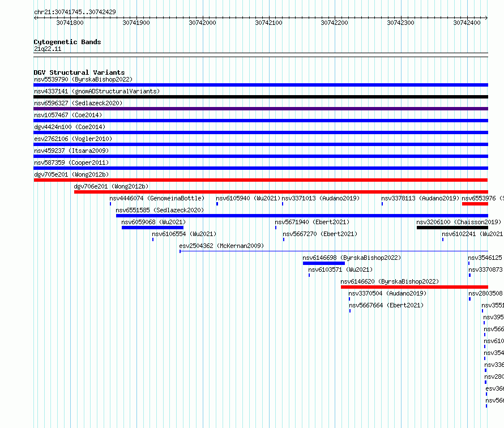Click the nsv5539790 (ByrskaBishop2022) variant label
The height and width of the screenshot is (428, 504).
(x=83, y=79)
